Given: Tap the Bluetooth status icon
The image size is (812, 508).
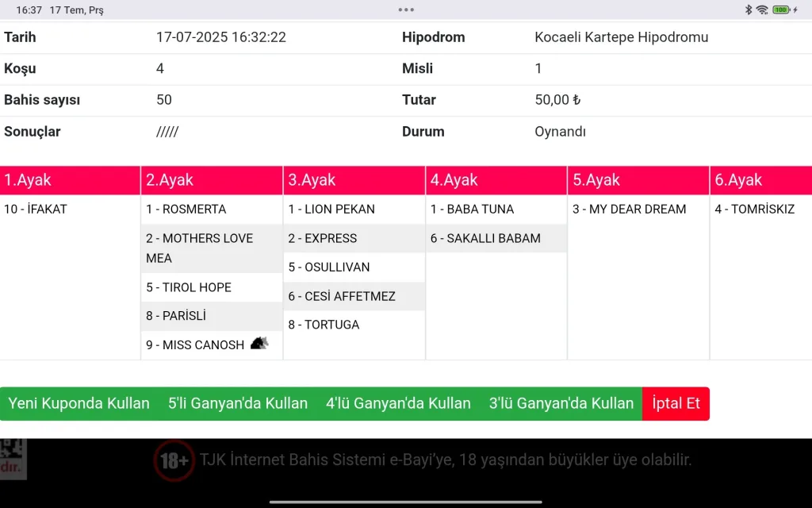Looking at the screenshot, I should [x=748, y=10].
